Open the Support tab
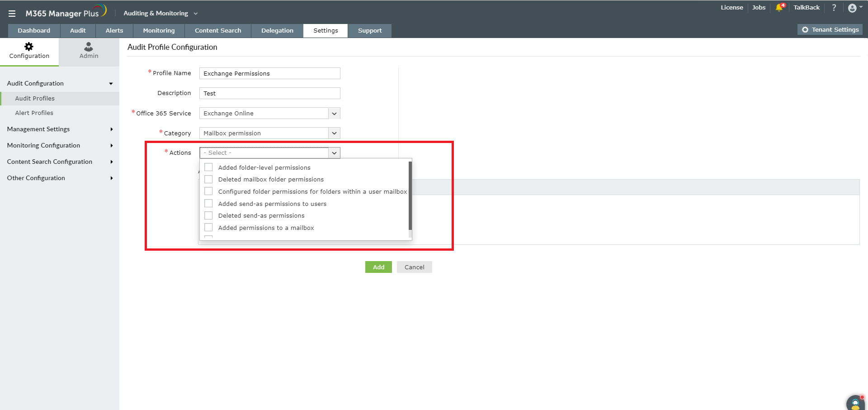 [x=370, y=30]
